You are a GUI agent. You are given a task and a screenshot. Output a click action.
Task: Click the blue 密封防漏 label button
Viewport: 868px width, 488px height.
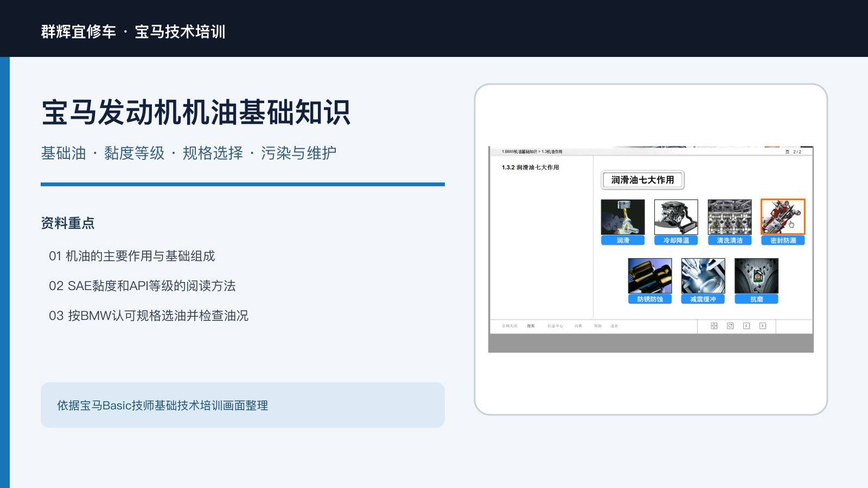[783, 240]
